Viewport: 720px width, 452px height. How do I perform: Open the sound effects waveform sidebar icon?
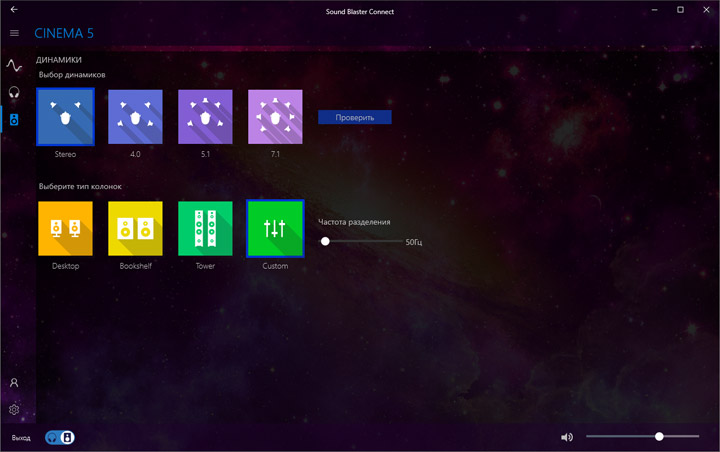[14, 66]
